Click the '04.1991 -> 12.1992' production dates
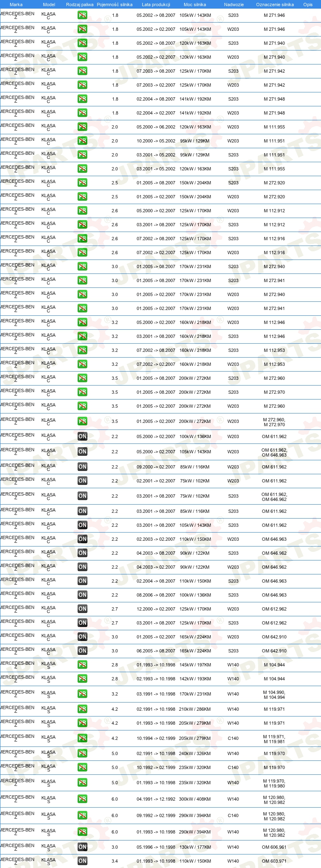 point(156,799)
